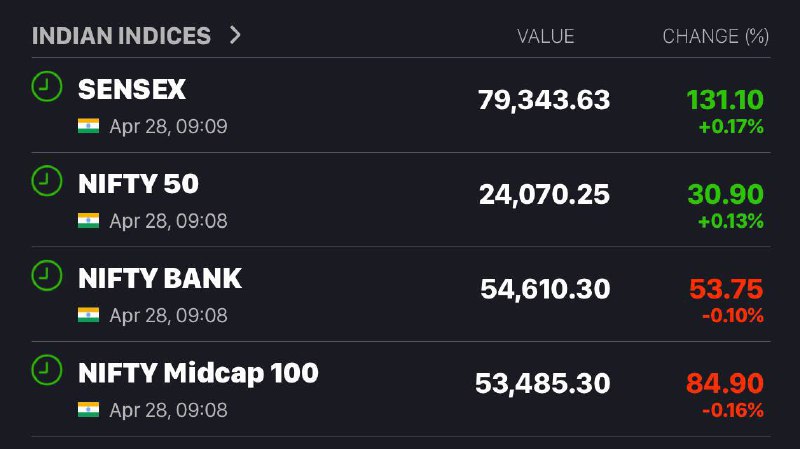Select the NIFTY Midcap 100 name
Screen dimensions: 800x449
point(198,373)
